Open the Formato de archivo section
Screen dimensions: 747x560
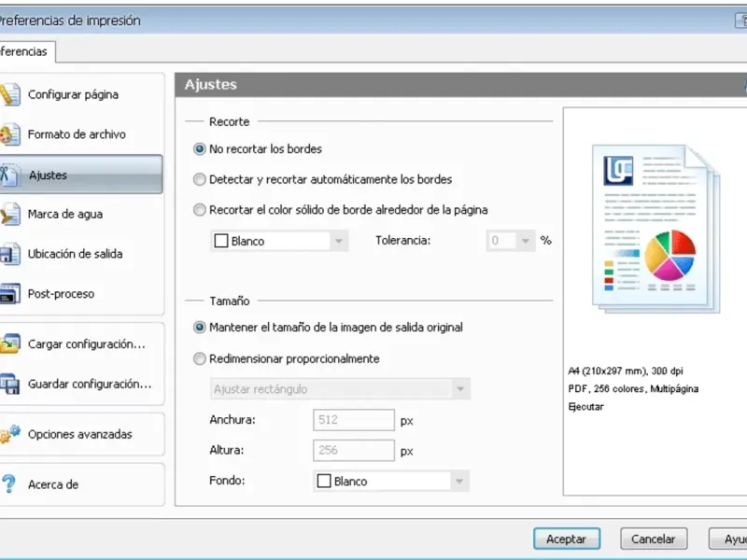77,134
